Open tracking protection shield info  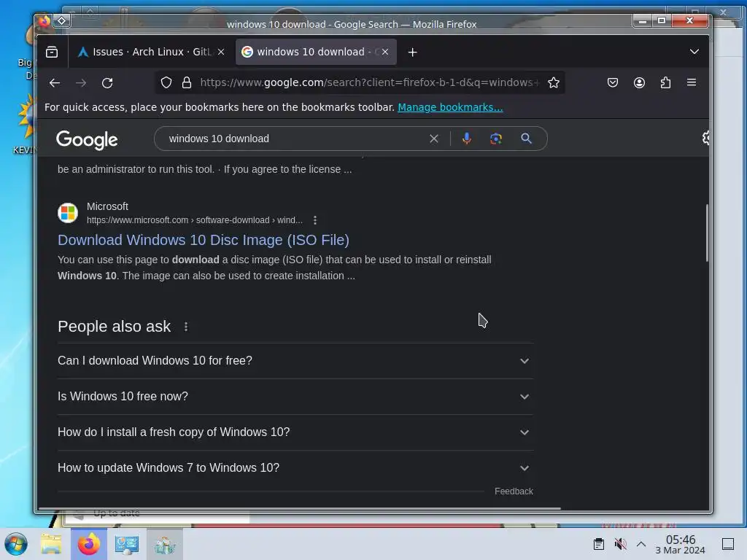[166, 83]
